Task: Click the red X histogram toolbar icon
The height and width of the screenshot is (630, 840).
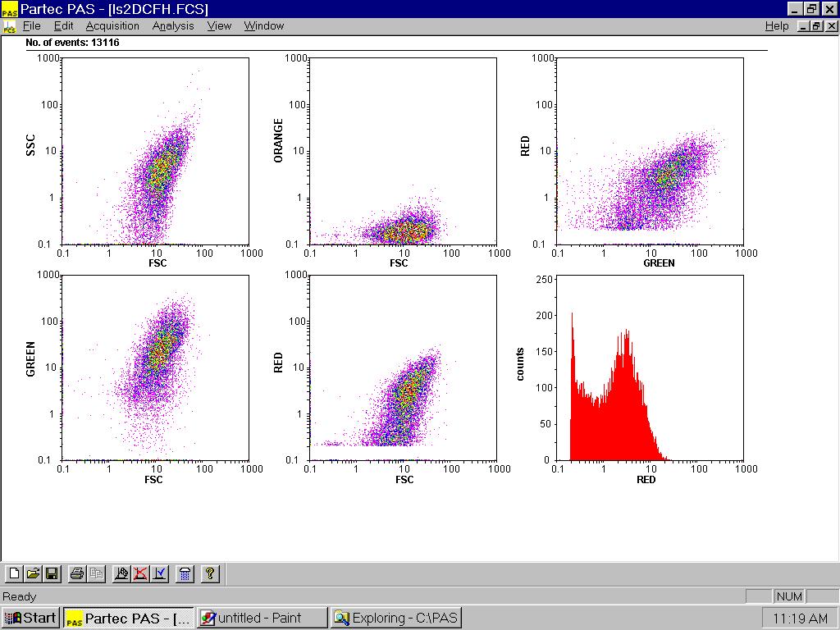Action: pos(140,573)
